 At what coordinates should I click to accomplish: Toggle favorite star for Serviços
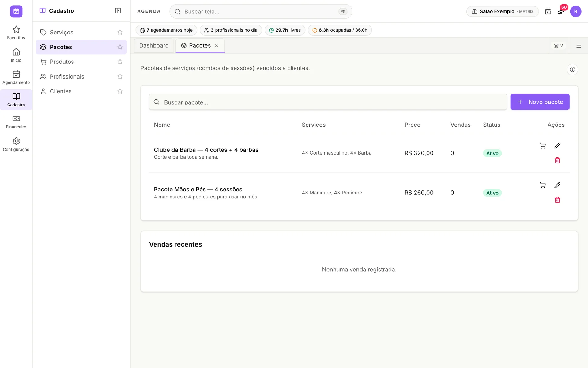(120, 32)
